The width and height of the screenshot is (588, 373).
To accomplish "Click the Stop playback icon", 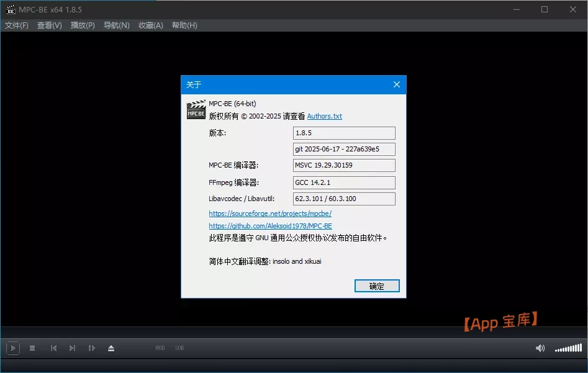I will [x=32, y=348].
